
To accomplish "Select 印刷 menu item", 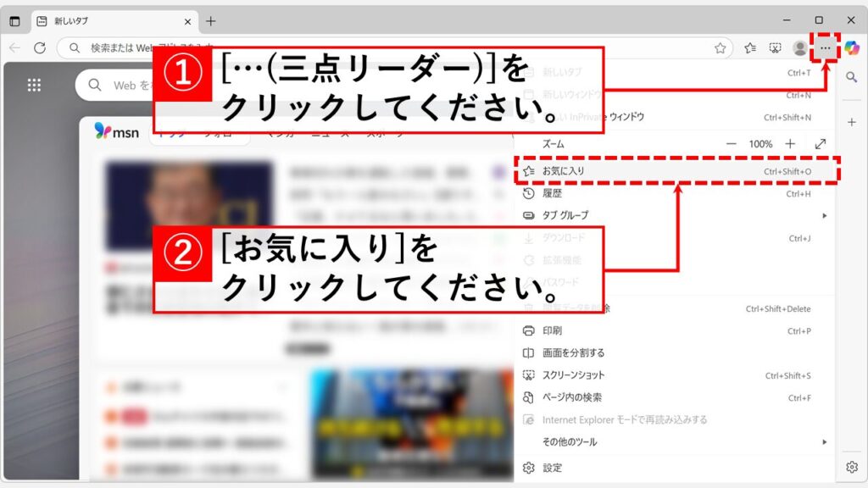I will [x=674, y=331].
